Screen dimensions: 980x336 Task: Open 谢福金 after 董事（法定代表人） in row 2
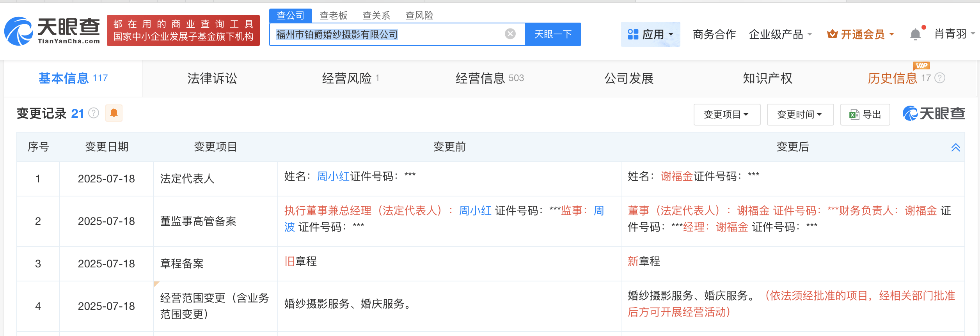click(x=753, y=210)
